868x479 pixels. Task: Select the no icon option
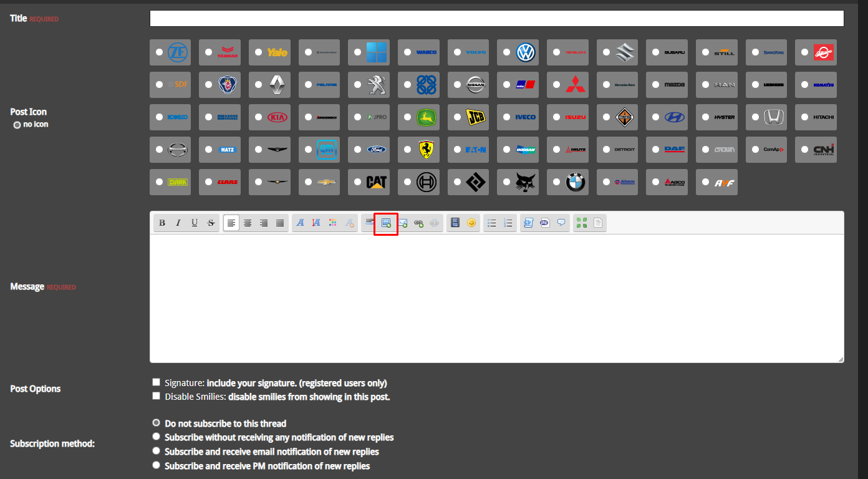coord(17,125)
